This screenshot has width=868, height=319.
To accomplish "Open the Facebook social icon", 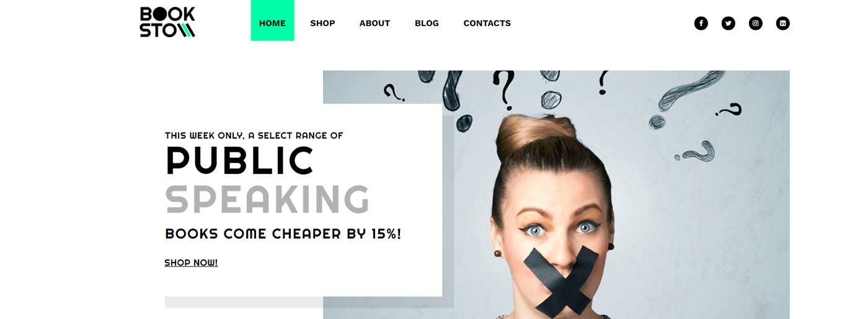I will coord(701,24).
